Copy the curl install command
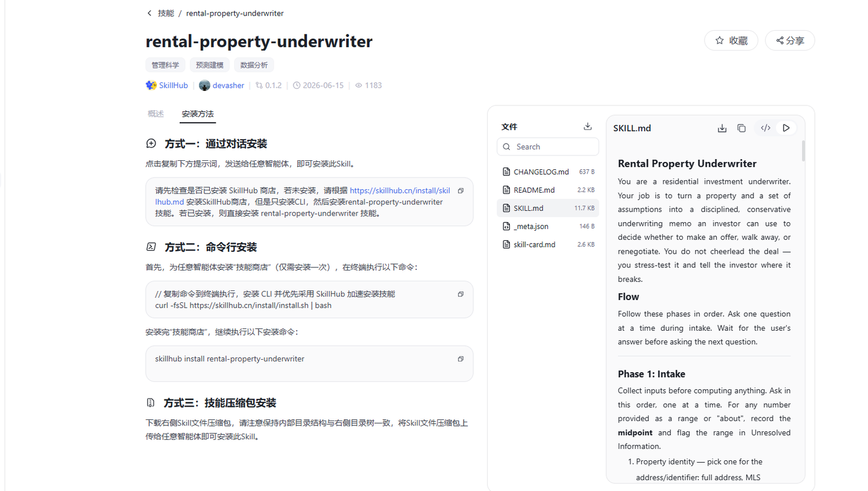Viewport: 868px width, 491px height. tap(461, 294)
